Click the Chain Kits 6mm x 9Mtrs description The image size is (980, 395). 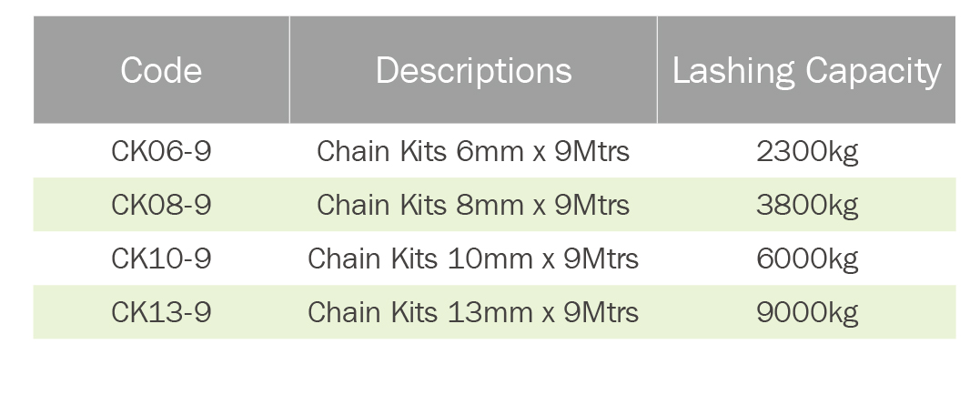tap(473, 151)
